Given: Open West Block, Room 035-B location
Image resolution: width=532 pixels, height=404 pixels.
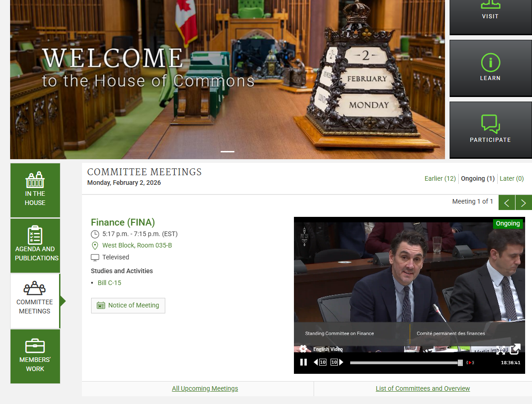Looking at the screenshot, I should click(137, 245).
